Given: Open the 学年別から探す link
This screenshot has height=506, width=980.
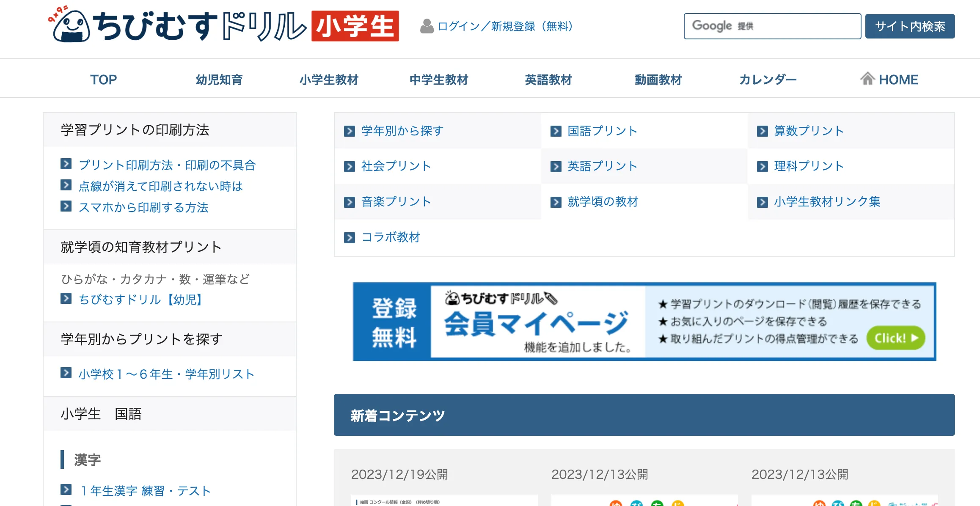Looking at the screenshot, I should pos(402,131).
